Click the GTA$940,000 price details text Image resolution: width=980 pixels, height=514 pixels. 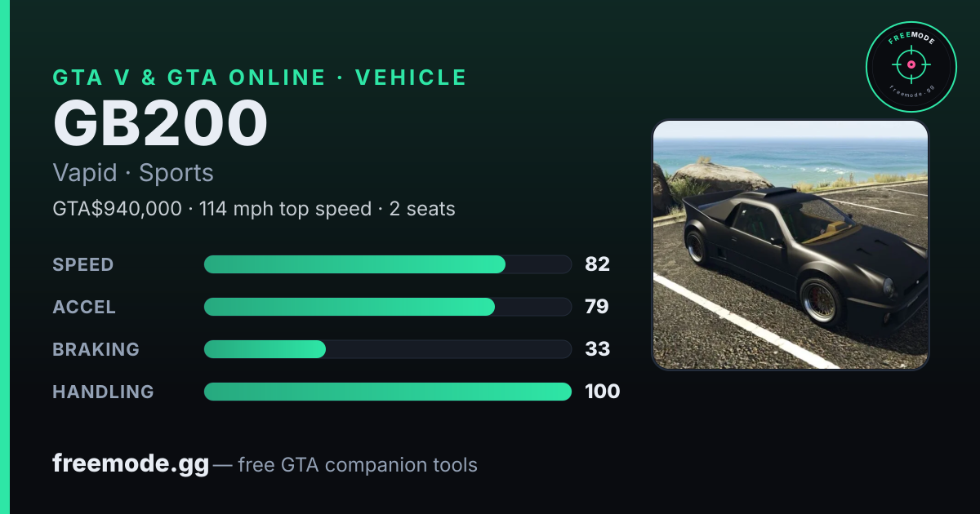[254, 209]
